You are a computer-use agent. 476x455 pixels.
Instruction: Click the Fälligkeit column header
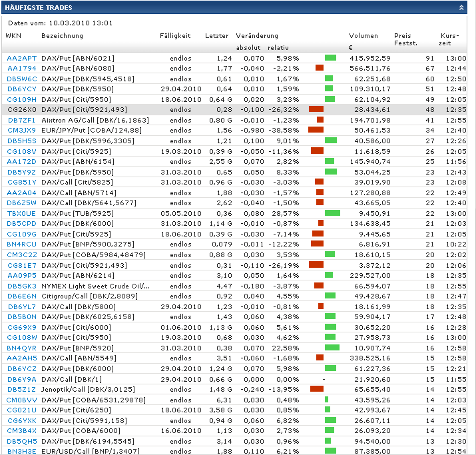point(175,36)
